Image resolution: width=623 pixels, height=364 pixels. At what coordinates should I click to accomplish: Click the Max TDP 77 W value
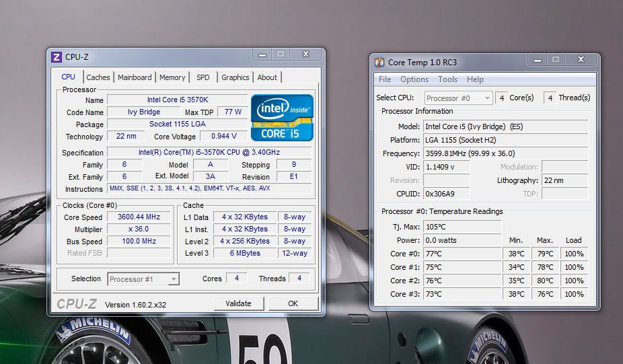pos(233,112)
